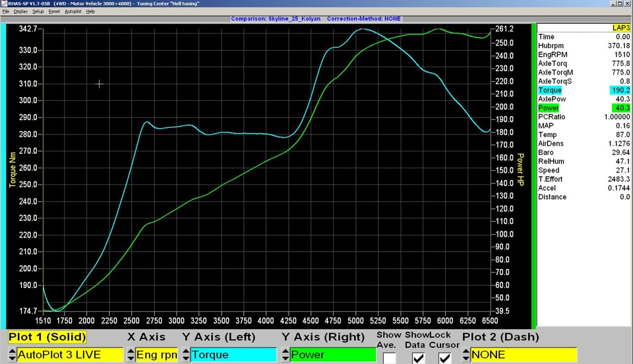Step Plot 1 selection up arrow
The width and height of the screenshot is (633, 364).
tap(12, 351)
